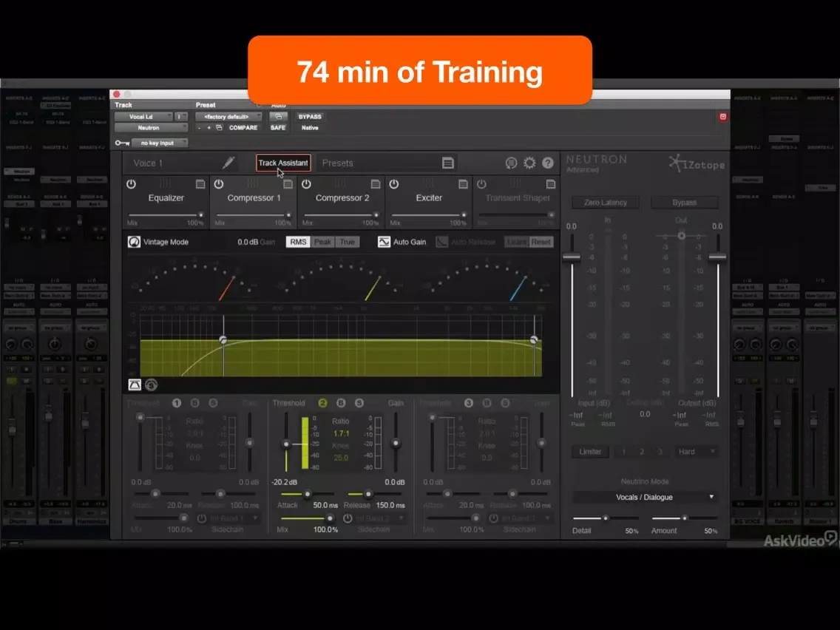The image size is (840, 630).
Task: Click the key input key icon
Action: [x=122, y=143]
